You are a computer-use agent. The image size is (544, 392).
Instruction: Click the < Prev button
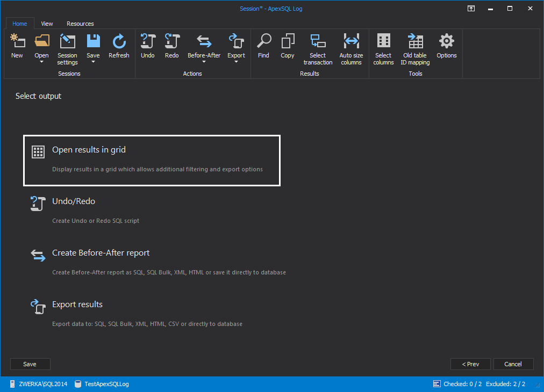pos(470,364)
